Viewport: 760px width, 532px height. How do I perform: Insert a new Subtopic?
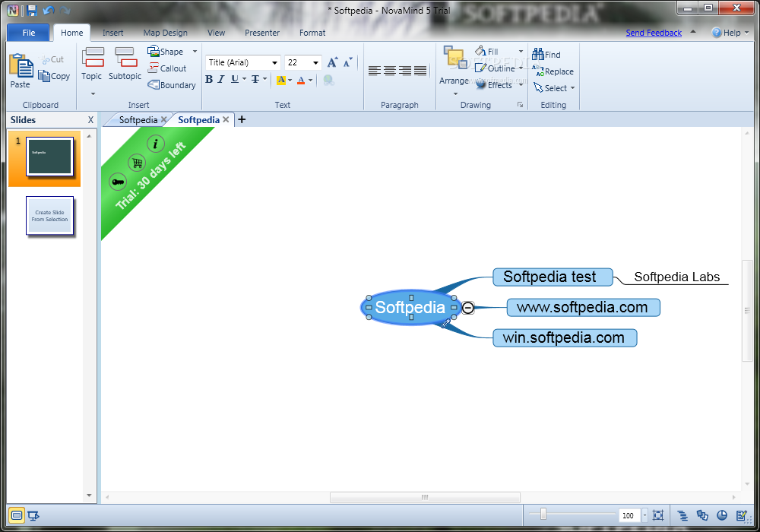[125, 64]
